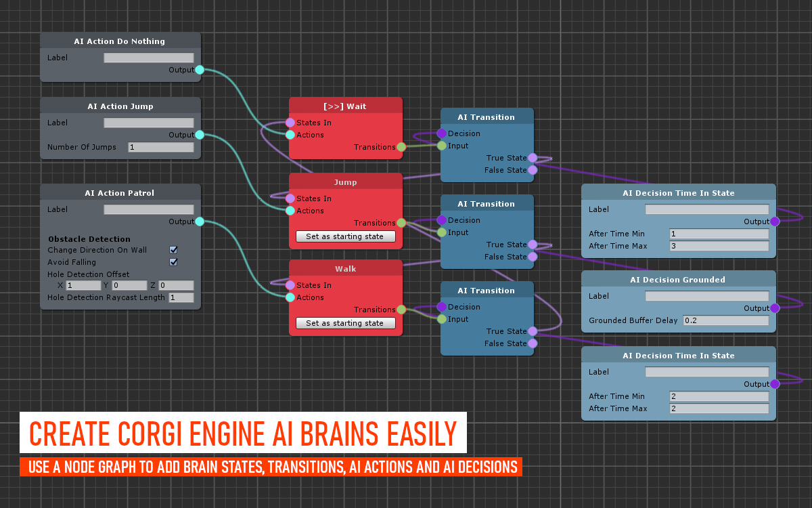812x508 pixels.
Task: Click Set as starting state on the Walk node
Action: tap(345, 323)
